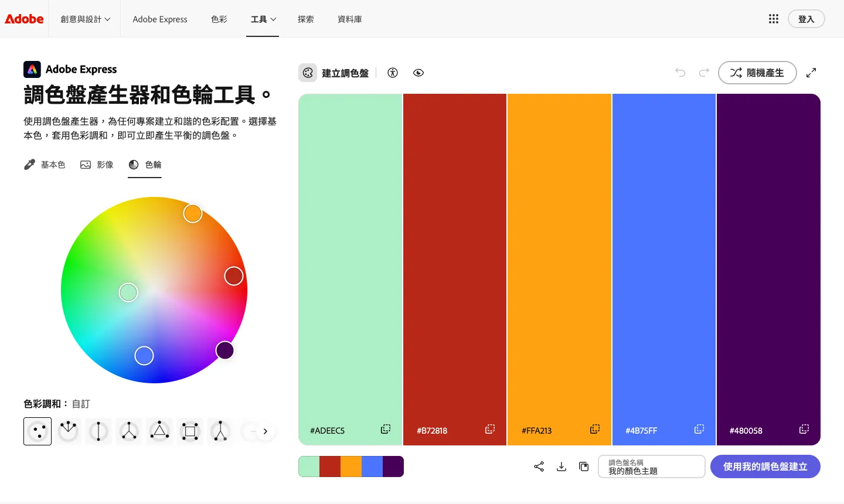
Task: Click 隨機產生 button
Action: pyautogui.click(x=757, y=73)
